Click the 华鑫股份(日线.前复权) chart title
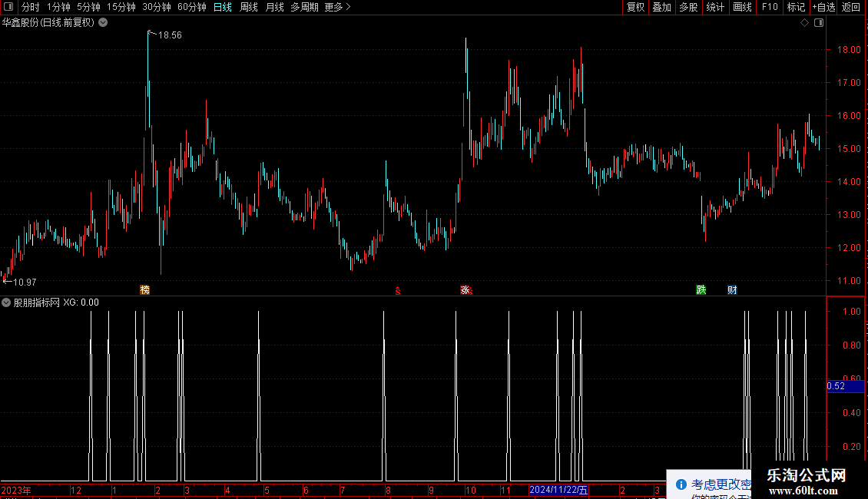 48,23
